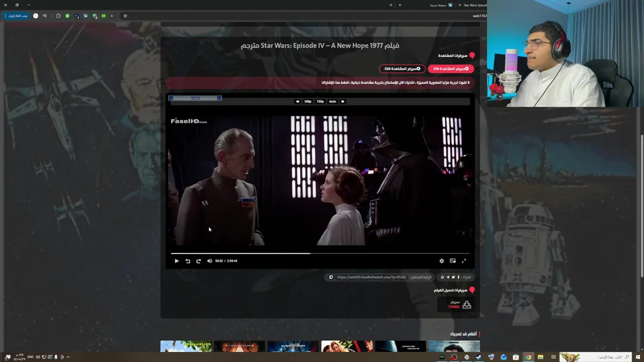644x362 pixels.
Task: Play the Star Wars video
Action: point(177,261)
